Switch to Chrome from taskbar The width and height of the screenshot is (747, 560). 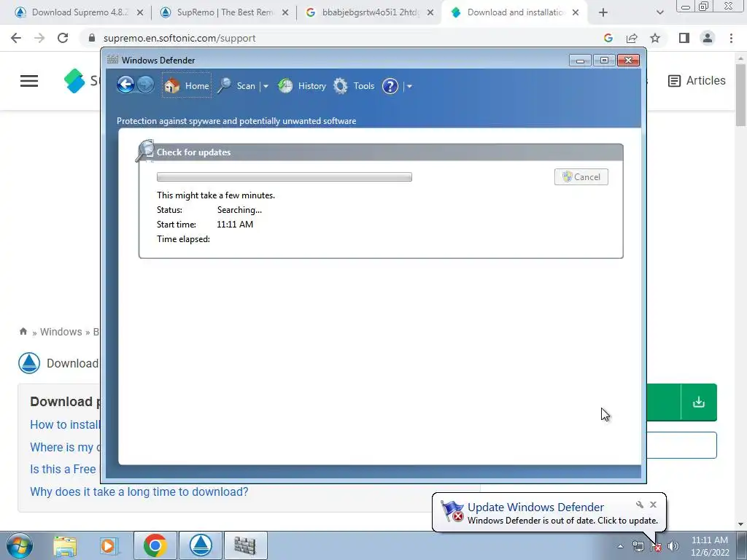(155, 545)
